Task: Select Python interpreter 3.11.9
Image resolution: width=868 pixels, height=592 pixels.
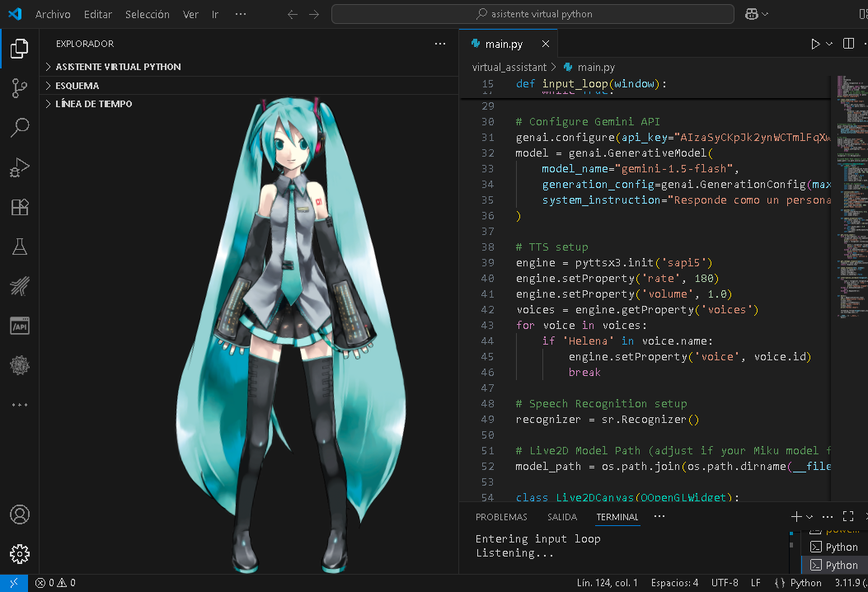Action: (850, 583)
